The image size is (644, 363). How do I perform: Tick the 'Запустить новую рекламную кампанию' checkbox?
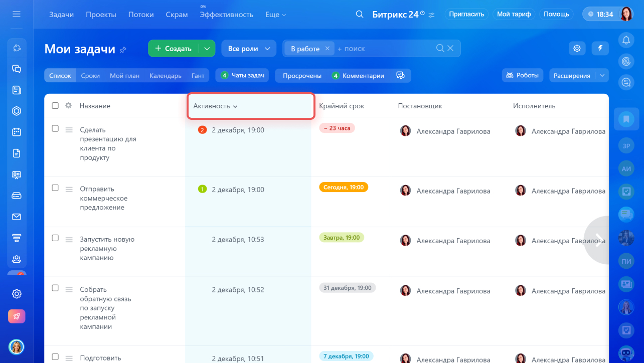click(55, 238)
